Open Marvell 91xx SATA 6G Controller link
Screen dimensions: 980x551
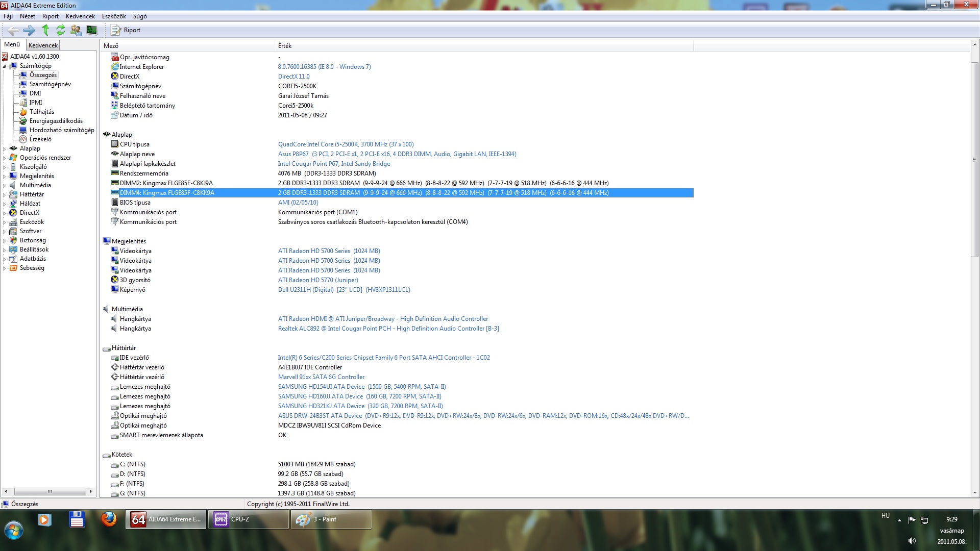(x=321, y=377)
